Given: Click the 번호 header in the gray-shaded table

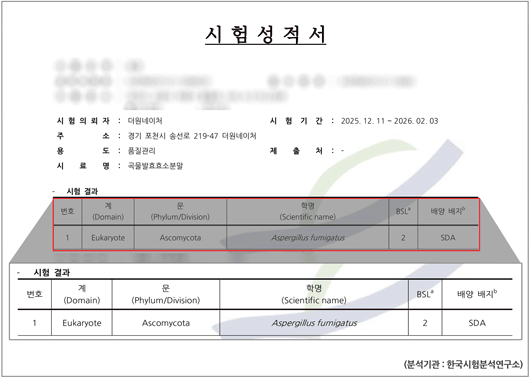Looking at the screenshot, I should pyautogui.click(x=67, y=211).
